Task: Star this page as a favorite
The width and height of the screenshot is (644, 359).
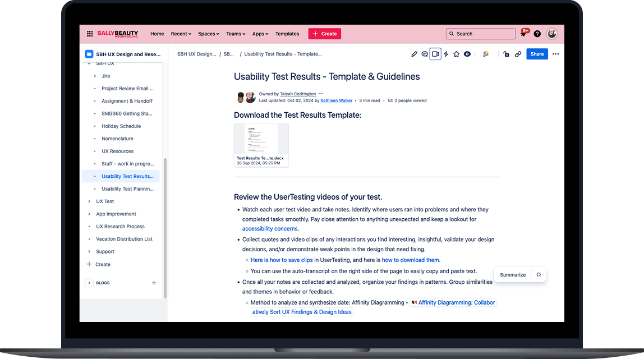Action: point(457,54)
